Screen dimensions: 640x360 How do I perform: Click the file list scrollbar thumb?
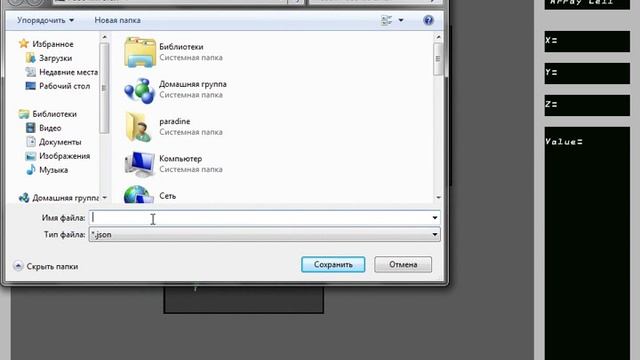pyautogui.click(x=438, y=59)
